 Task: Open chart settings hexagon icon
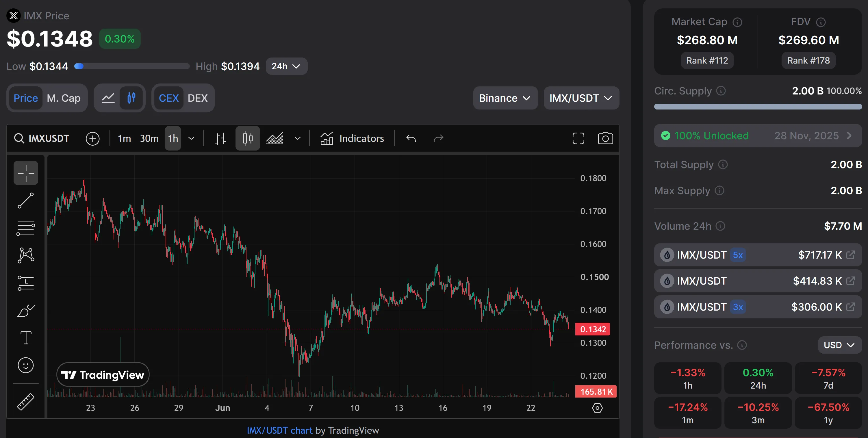tap(597, 408)
